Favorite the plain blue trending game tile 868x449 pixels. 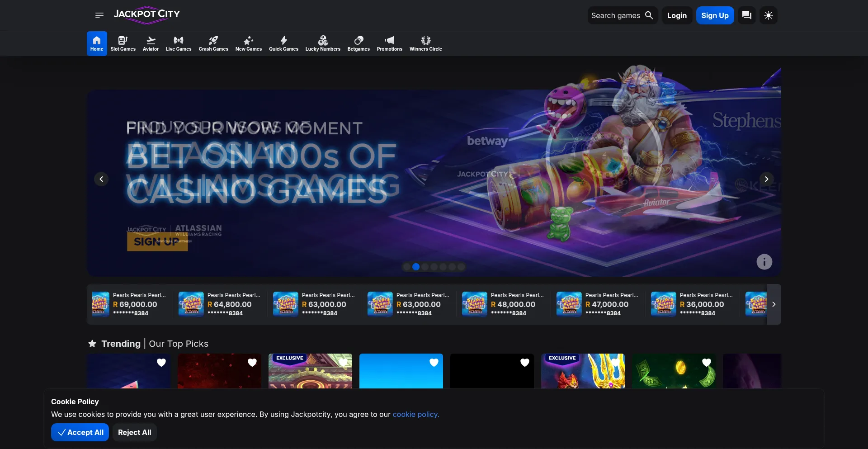(434, 363)
